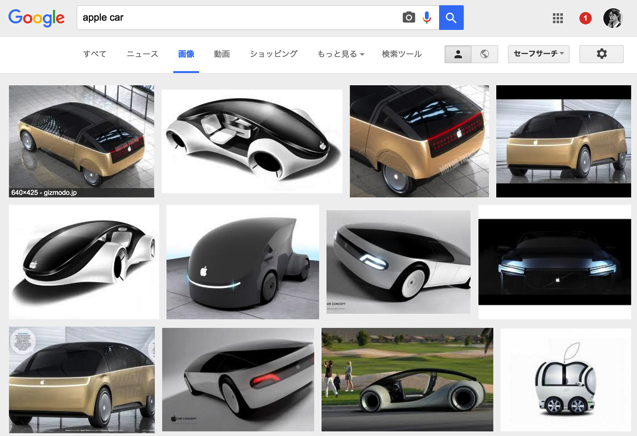Open notifications badge showing 1
The width and height of the screenshot is (637, 436).
pyautogui.click(x=585, y=18)
